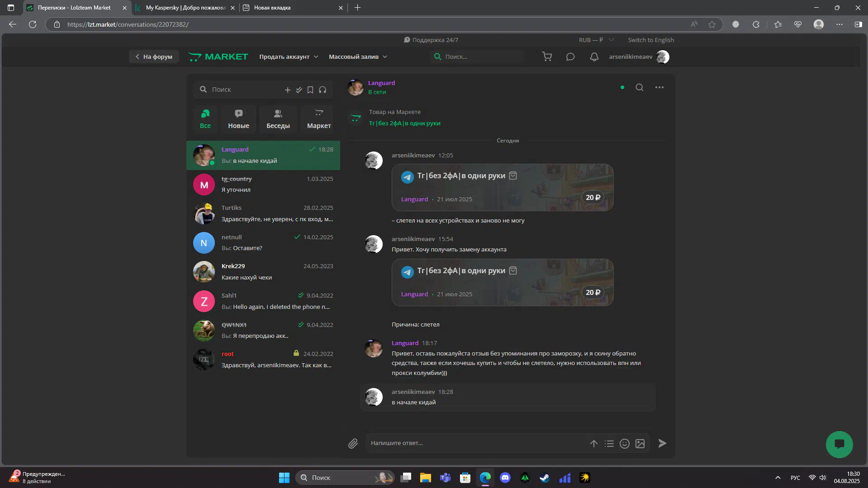The width and height of the screenshot is (868, 488).
Task: Open product link Тг|без 2фА|в одни руки in chat header
Action: click(404, 123)
